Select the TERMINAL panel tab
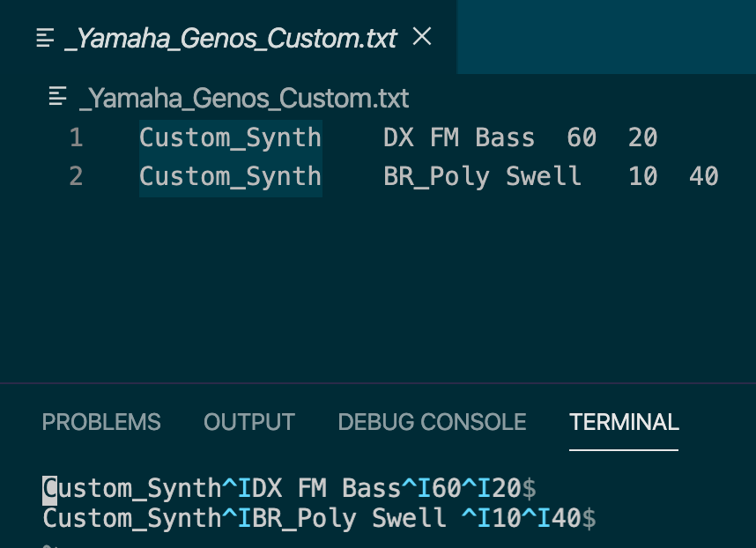The image size is (756, 548). point(624,422)
